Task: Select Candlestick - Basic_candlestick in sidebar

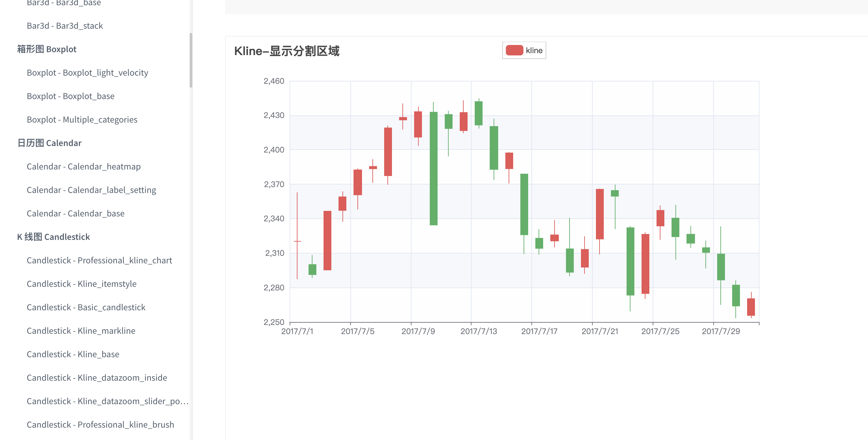Action: 86,307
